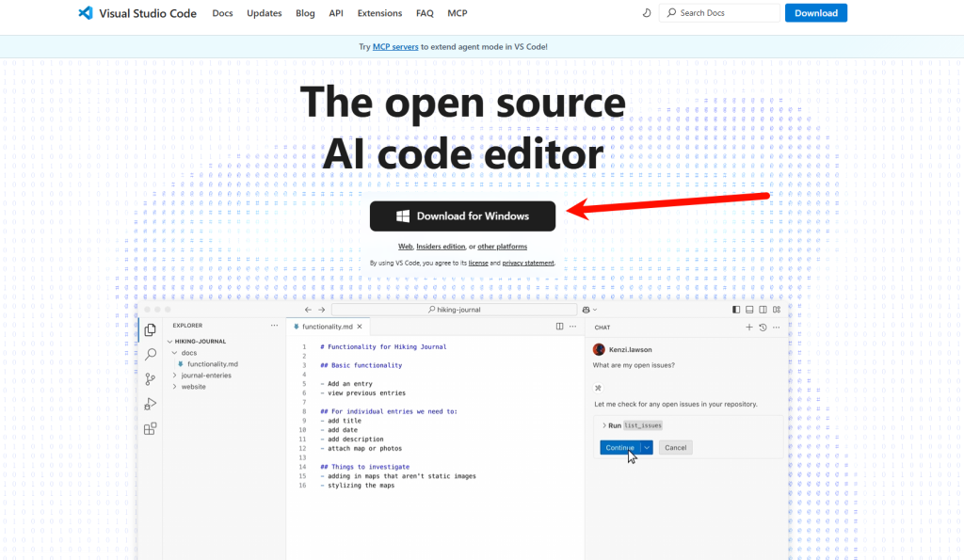
Task: Select the functionality.md editor tab
Action: (327, 327)
